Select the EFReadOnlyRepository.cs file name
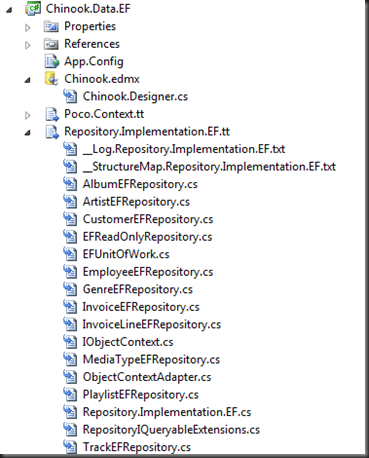369x458 pixels. click(x=148, y=237)
